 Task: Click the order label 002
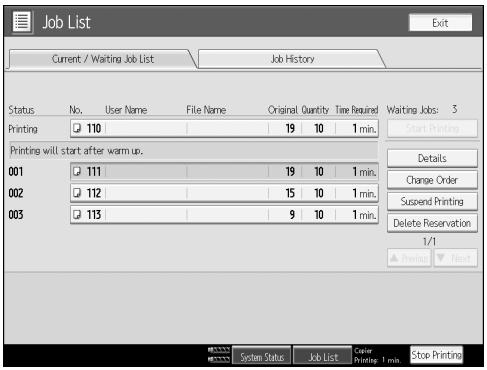16,193
